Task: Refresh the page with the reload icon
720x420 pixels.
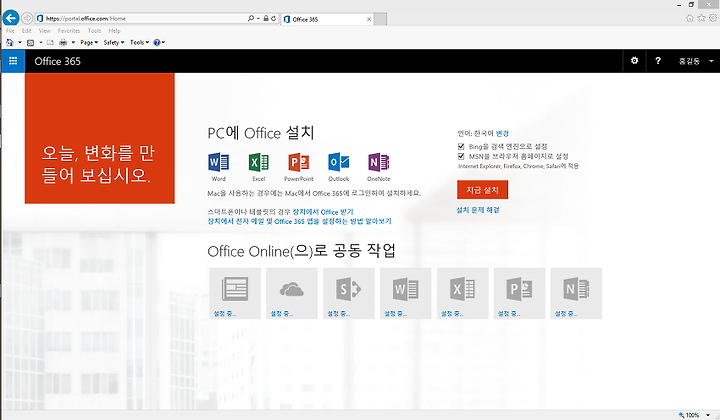Action: (273, 18)
